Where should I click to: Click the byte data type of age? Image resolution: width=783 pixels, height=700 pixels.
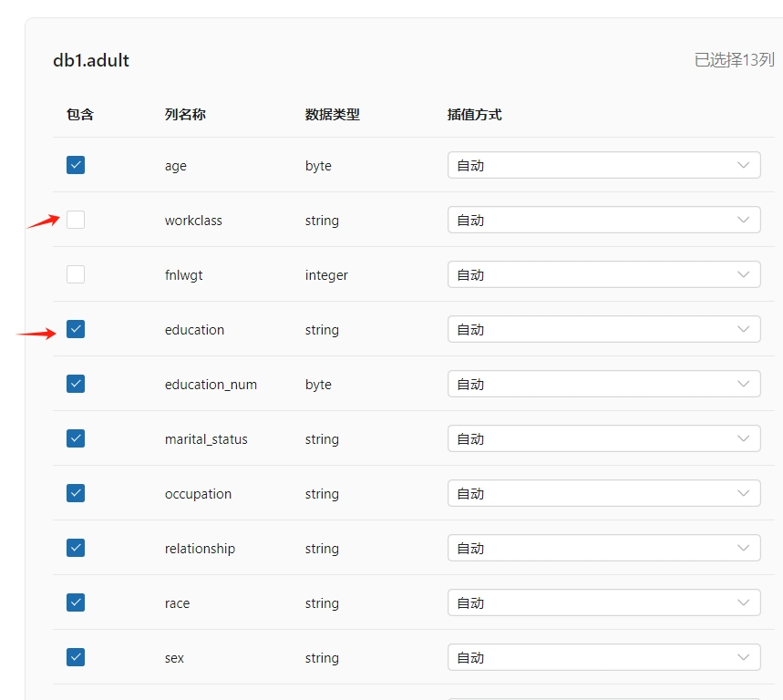[x=318, y=166]
